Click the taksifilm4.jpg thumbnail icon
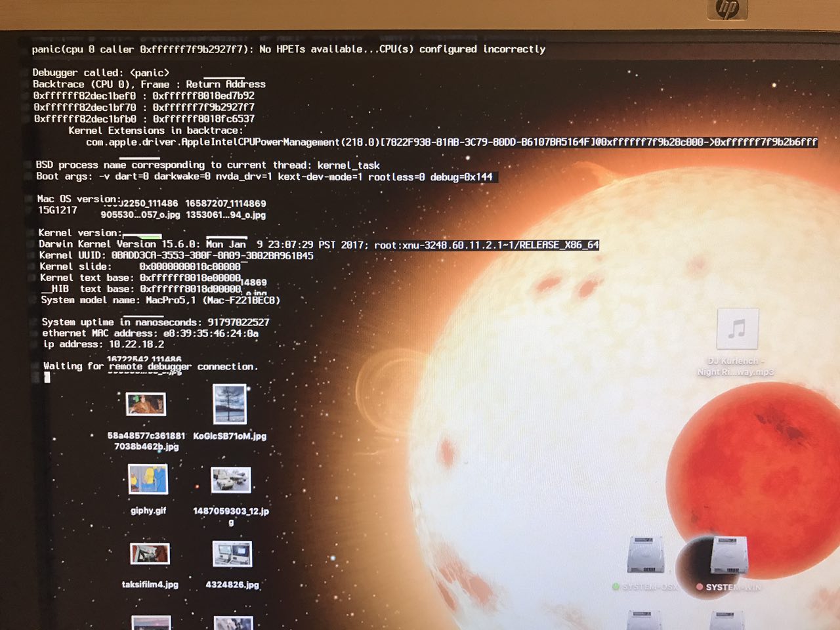Screen dimensions: 840x630 (x=150, y=554)
